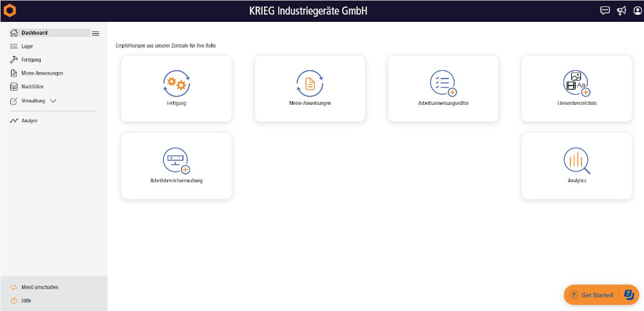Open Meine Anweisungen sidebar entry

(x=42, y=73)
